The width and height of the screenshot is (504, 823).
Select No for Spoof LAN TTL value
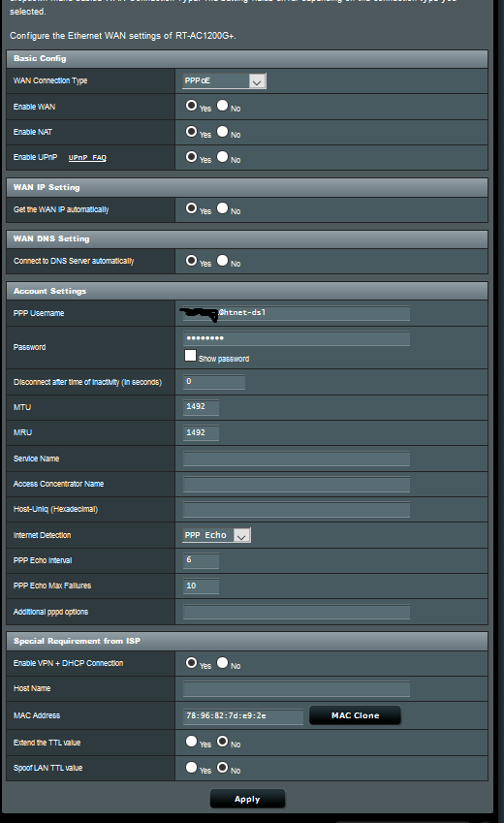click(223, 768)
